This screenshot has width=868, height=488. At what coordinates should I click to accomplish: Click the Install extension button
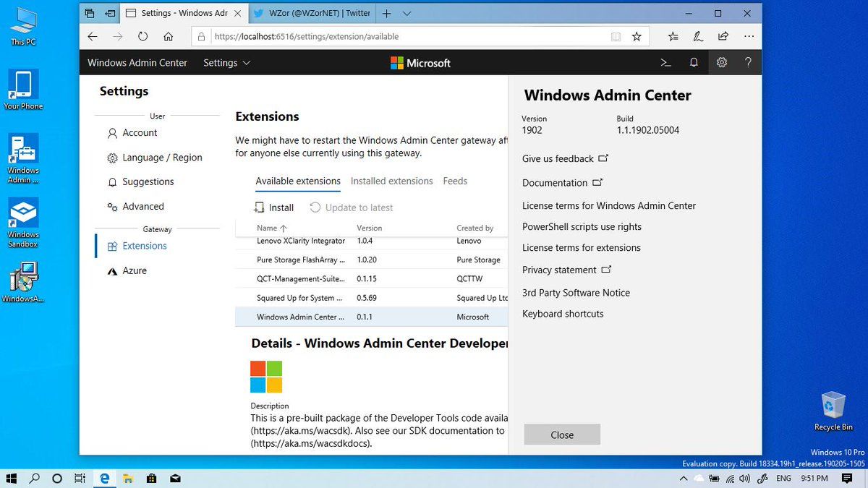(x=273, y=207)
